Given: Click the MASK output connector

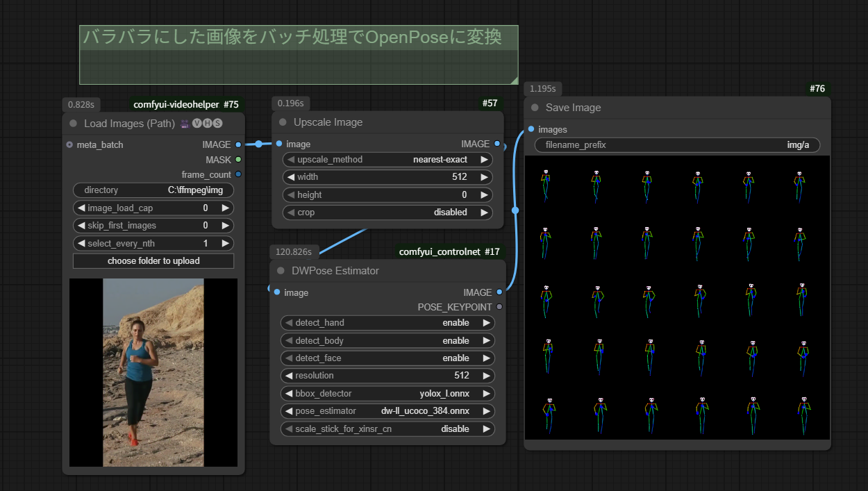Looking at the screenshot, I should point(238,160).
